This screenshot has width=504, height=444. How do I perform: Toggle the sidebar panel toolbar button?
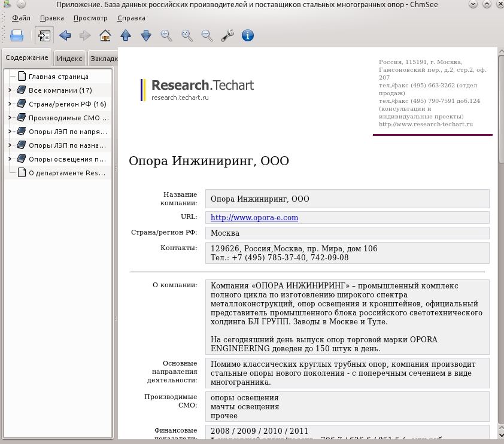point(44,35)
